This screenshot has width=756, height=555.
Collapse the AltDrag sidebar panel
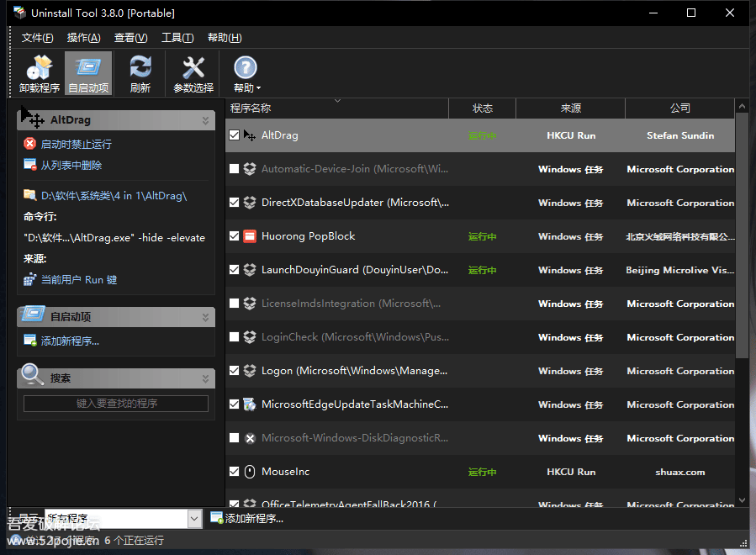[x=205, y=120]
